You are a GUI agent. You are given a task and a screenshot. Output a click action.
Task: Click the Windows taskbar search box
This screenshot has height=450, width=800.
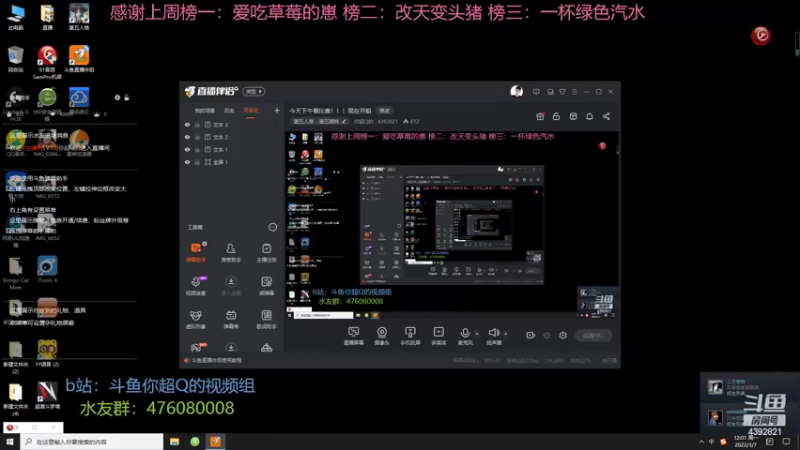[92, 441]
